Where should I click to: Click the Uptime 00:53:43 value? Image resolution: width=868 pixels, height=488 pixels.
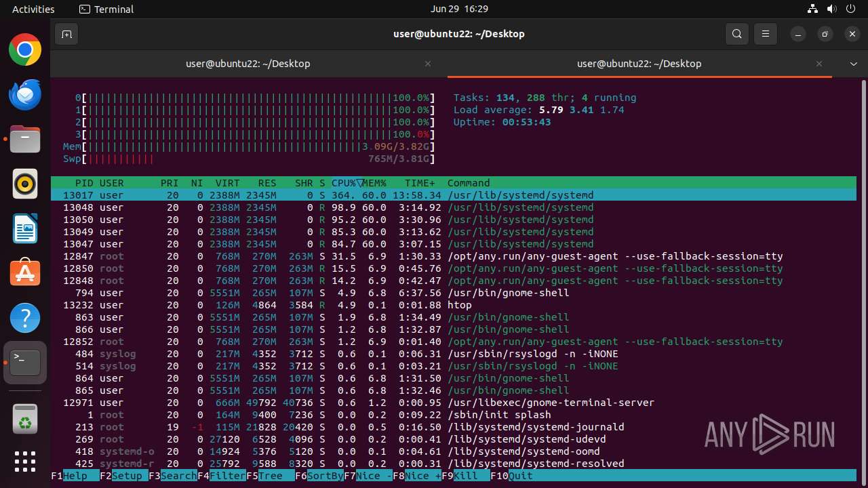point(526,122)
